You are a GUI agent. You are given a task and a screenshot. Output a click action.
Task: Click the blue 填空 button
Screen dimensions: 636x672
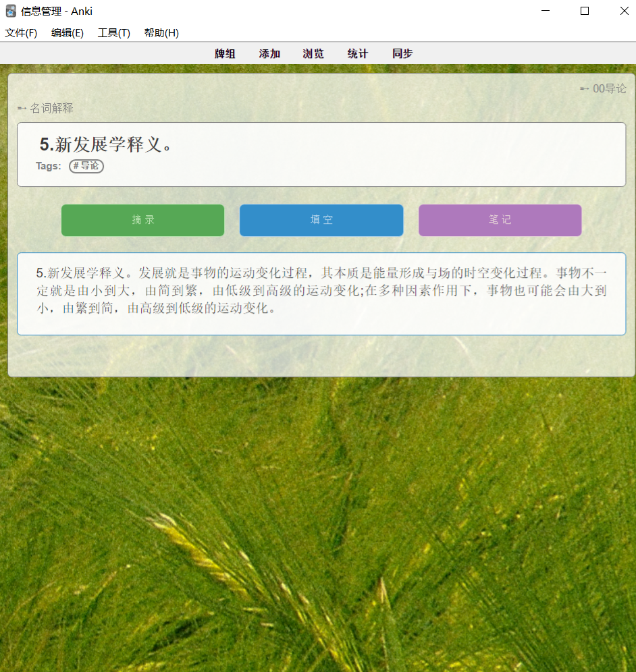click(x=321, y=220)
